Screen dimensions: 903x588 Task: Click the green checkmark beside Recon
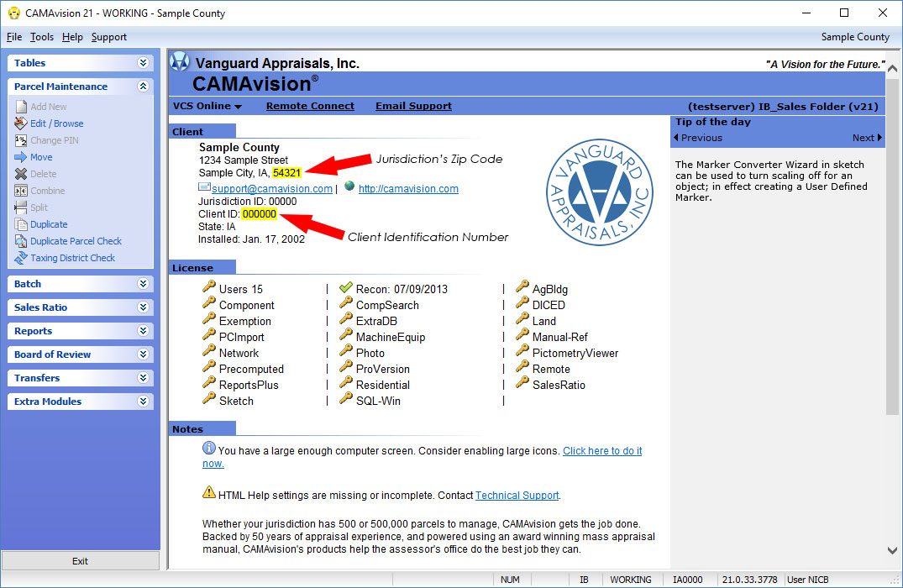pos(346,288)
